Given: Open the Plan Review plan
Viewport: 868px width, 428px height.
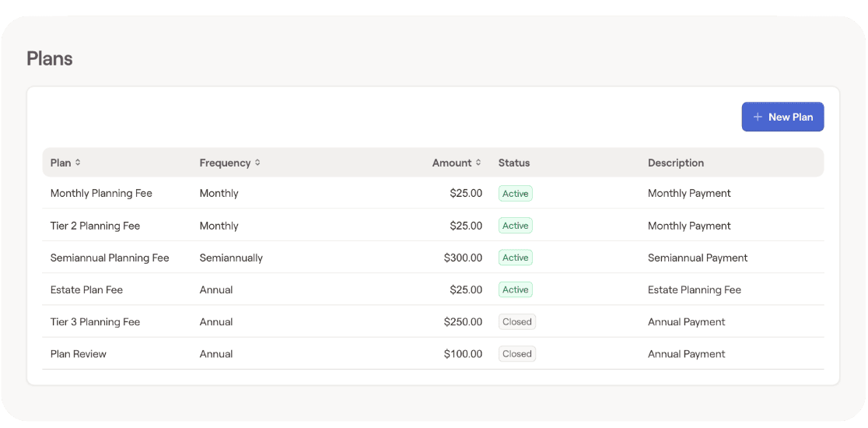Looking at the screenshot, I should tap(78, 354).
